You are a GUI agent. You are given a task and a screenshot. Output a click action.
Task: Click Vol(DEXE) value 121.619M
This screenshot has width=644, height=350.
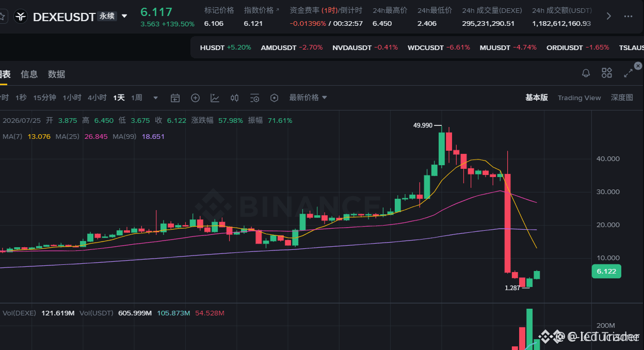click(x=57, y=313)
